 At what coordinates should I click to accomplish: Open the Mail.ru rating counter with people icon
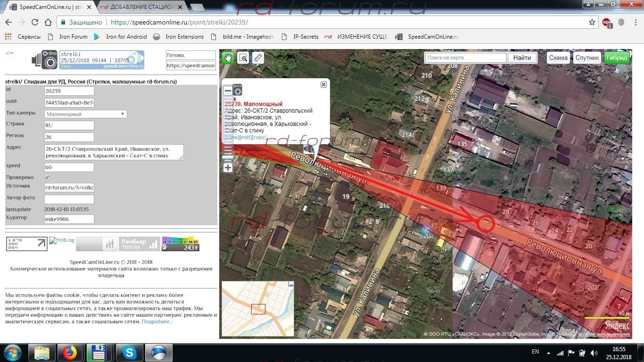(96, 244)
